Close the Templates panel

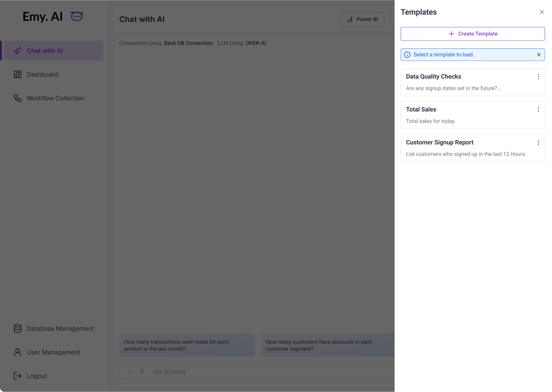[542, 12]
